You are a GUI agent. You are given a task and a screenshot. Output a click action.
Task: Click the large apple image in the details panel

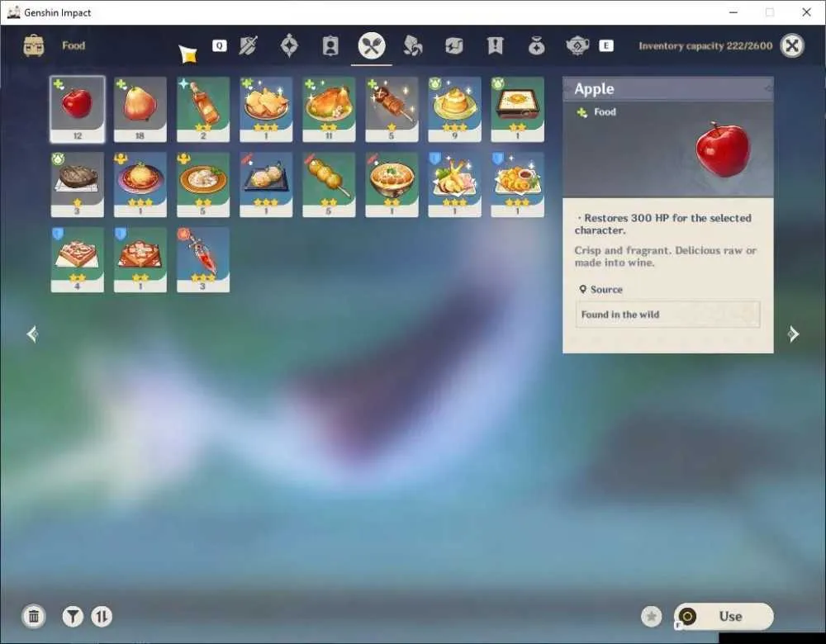(x=723, y=149)
